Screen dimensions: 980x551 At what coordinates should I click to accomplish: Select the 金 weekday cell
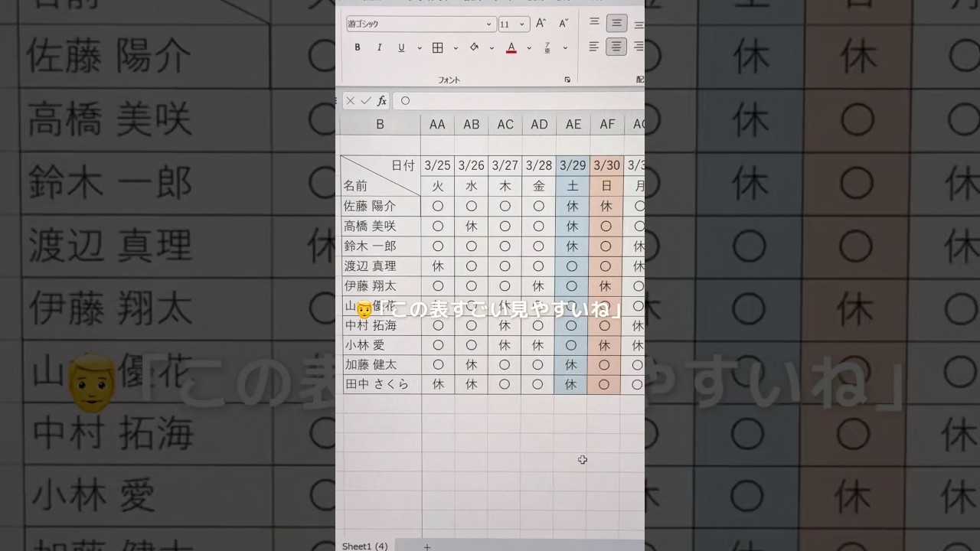coord(539,186)
